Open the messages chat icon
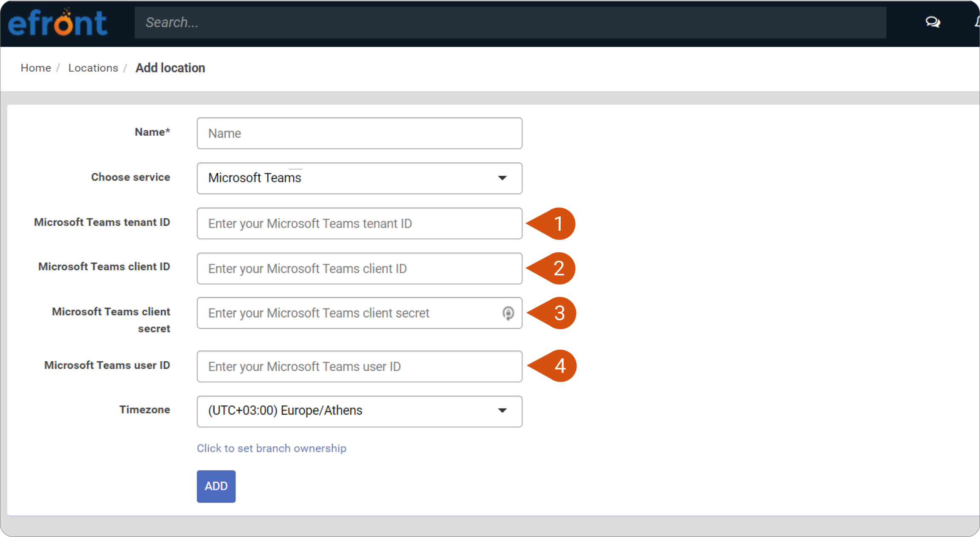The width and height of the screenshot is (980, 537). 933,22
